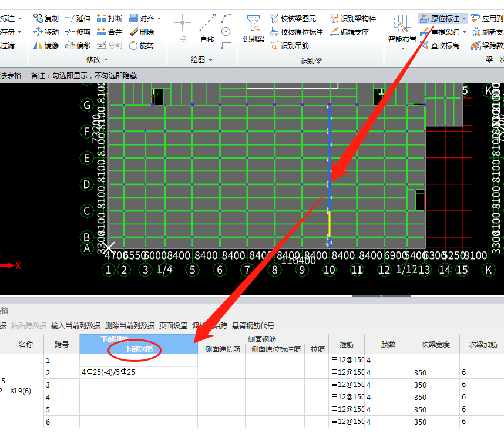
Task: Click the 下部钢筋 cell for span 1
Action: [x=139, y=360]
